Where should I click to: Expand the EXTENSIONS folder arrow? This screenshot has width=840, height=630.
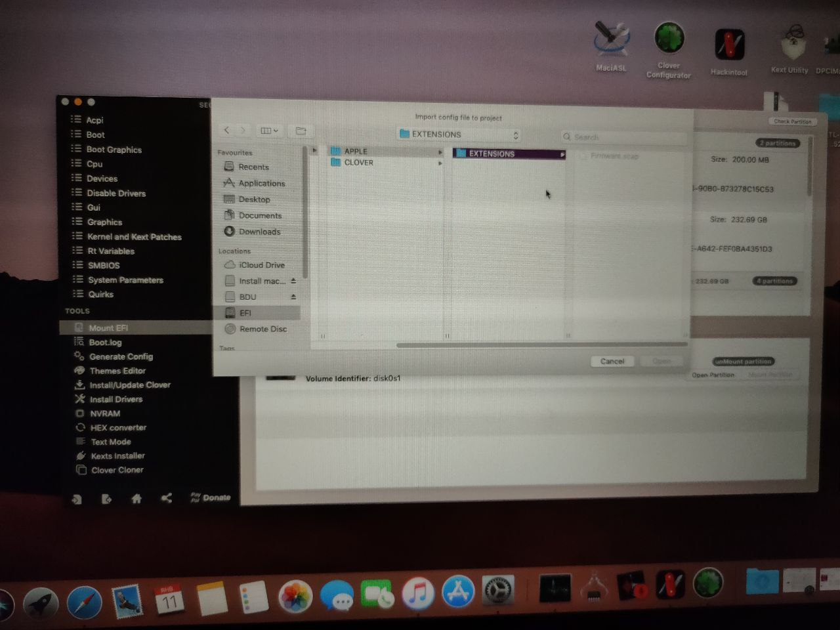tap(562, 154)
